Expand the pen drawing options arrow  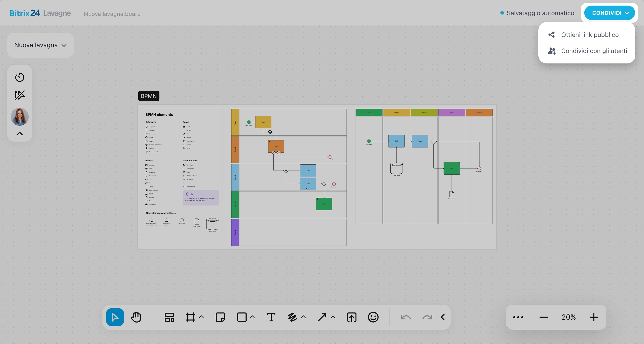pyautogui.click(x=303, y=317)
